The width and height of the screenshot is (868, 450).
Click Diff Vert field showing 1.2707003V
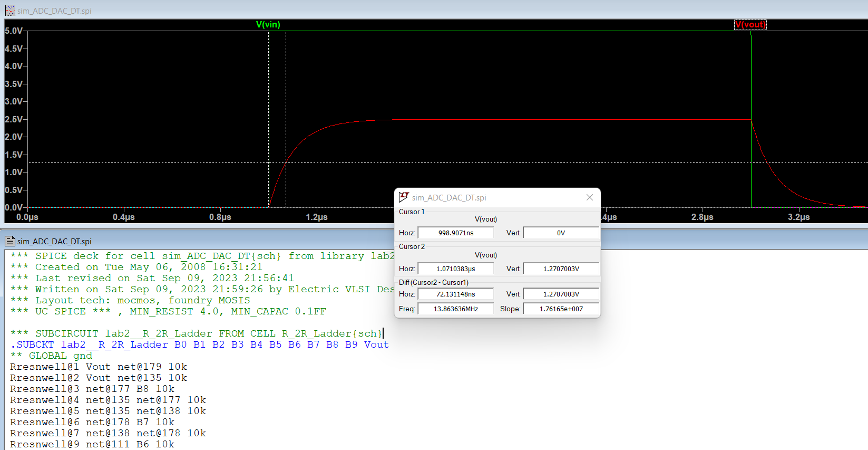[561, 294]
